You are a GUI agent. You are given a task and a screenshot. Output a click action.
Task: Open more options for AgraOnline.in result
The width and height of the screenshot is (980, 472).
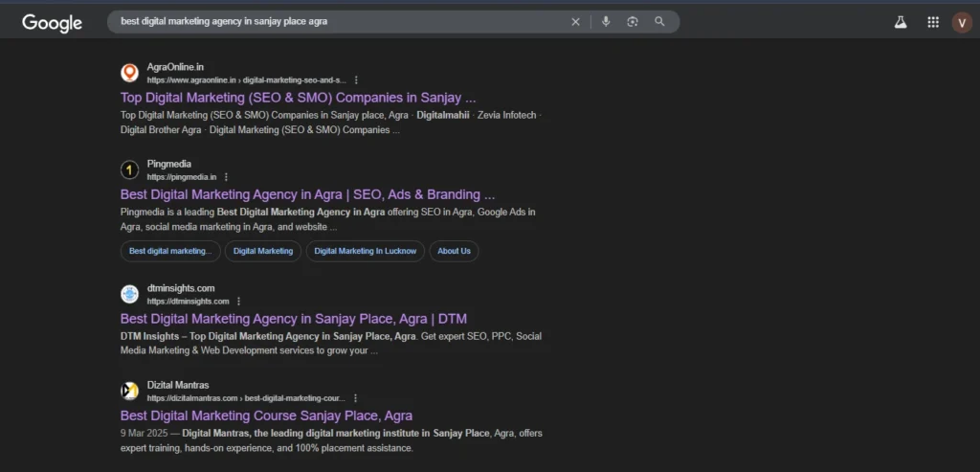pyautogui.click(x=356, y=80)
